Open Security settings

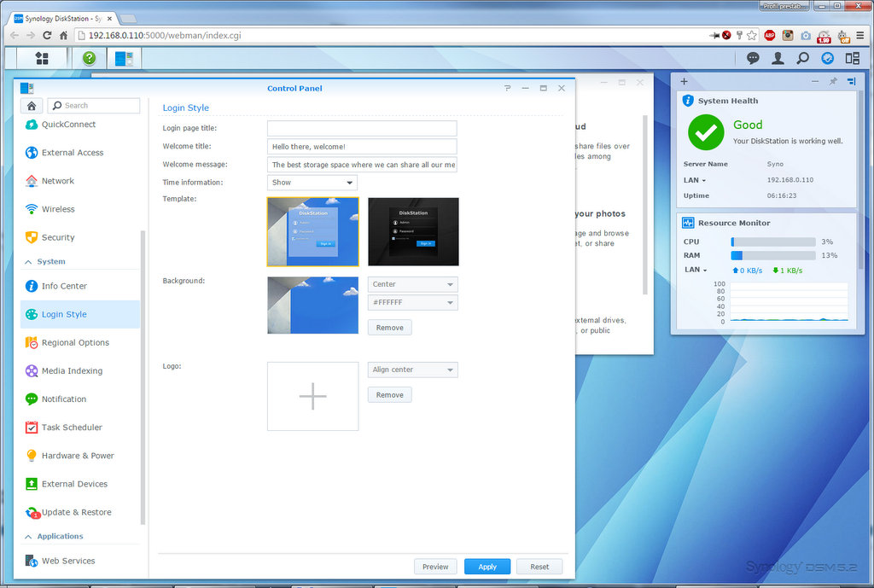(80, 237)
